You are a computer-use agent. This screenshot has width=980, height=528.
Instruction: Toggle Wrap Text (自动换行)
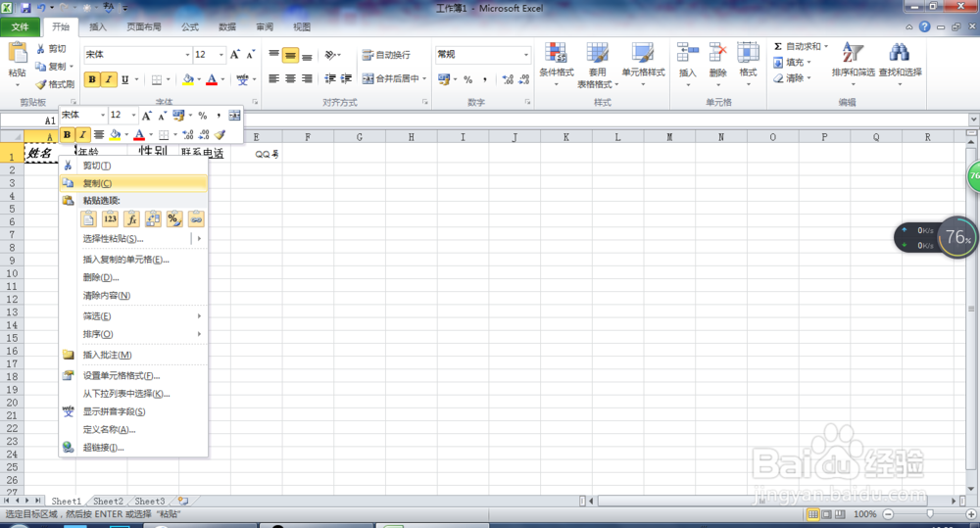pyautogui.click(x=386, y=55)
